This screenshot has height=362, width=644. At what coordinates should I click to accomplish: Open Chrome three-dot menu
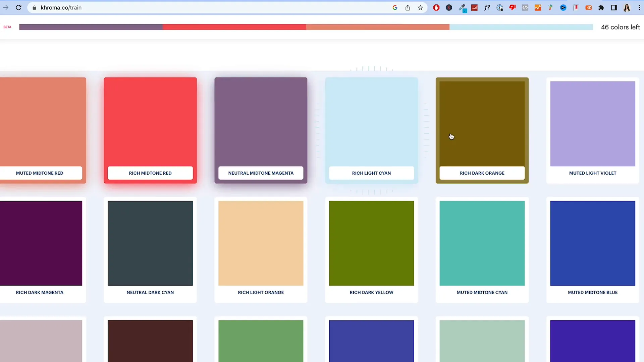tap(639, 7)
